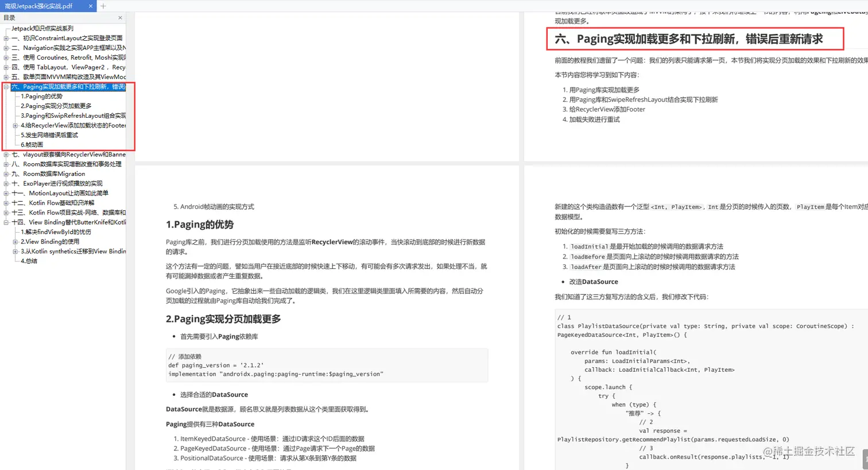Click list item 加载失败进行重试

595,120
